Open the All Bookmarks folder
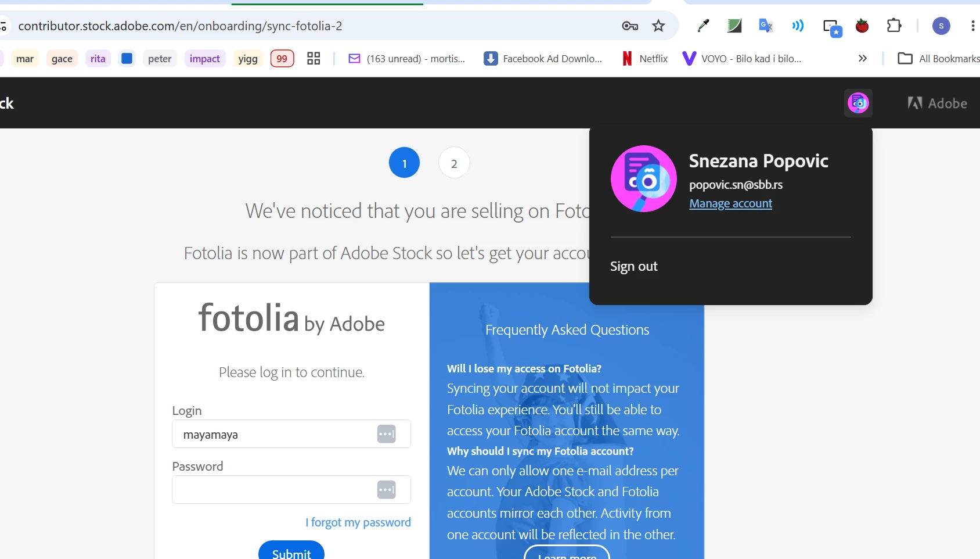This screenshot has width=980, height=559. pos(939,58)
